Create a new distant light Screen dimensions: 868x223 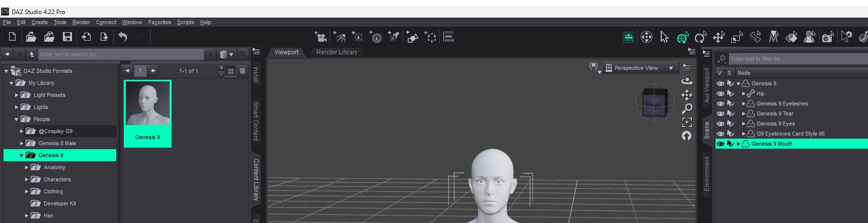(x=339, y=37)
